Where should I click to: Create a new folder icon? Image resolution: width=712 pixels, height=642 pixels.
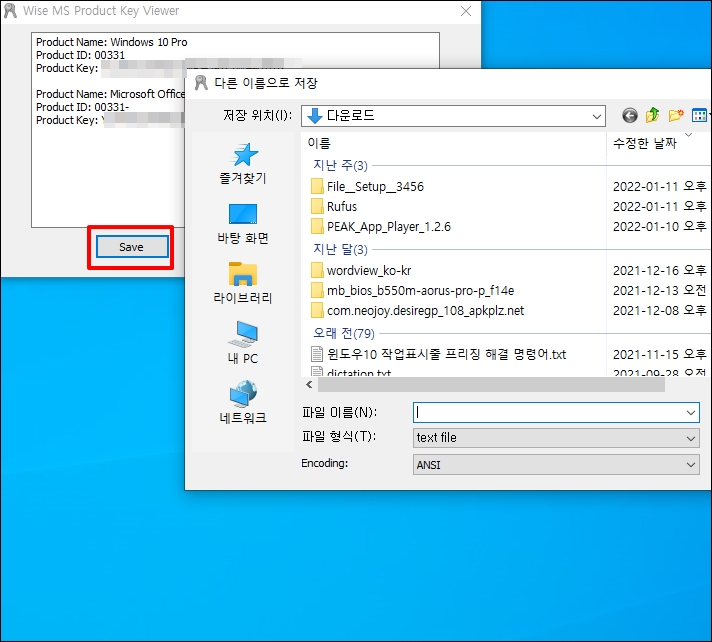676,115
